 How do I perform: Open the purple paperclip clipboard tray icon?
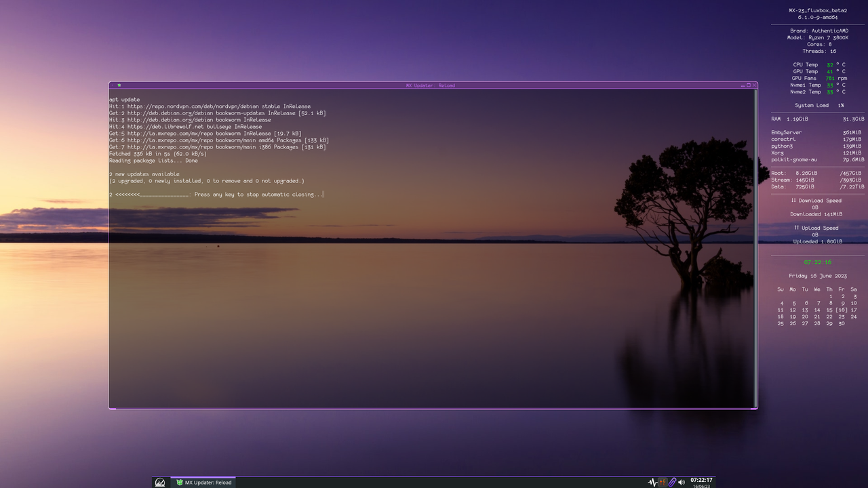672,483
